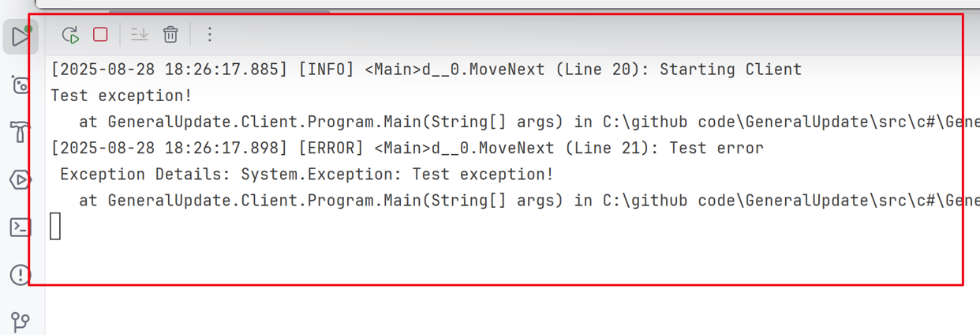This screenshot has height=335, width=980.
Task: Show the Problems tool window
Action: tap(21, 275)
